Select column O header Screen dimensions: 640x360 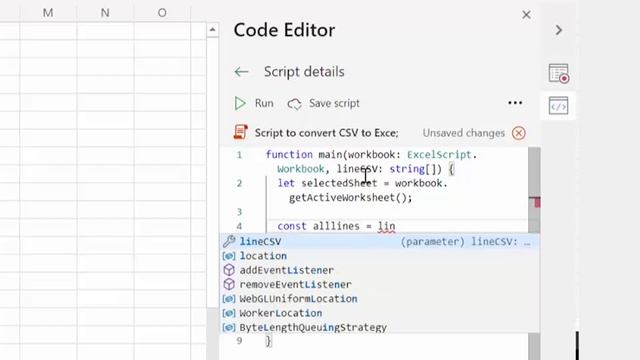(x=162, y=13)
